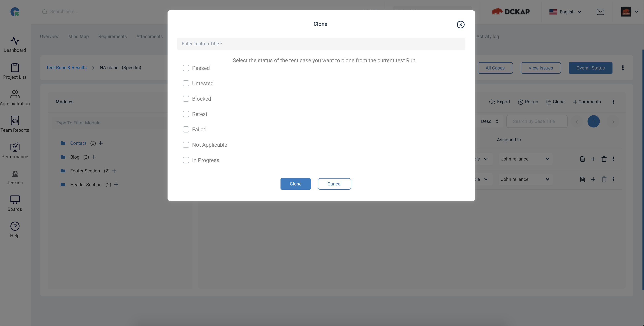This screenshot has width=644, height=326.
Task: Click the Enter Testrun Title field
Action: (x=321, y=44)
